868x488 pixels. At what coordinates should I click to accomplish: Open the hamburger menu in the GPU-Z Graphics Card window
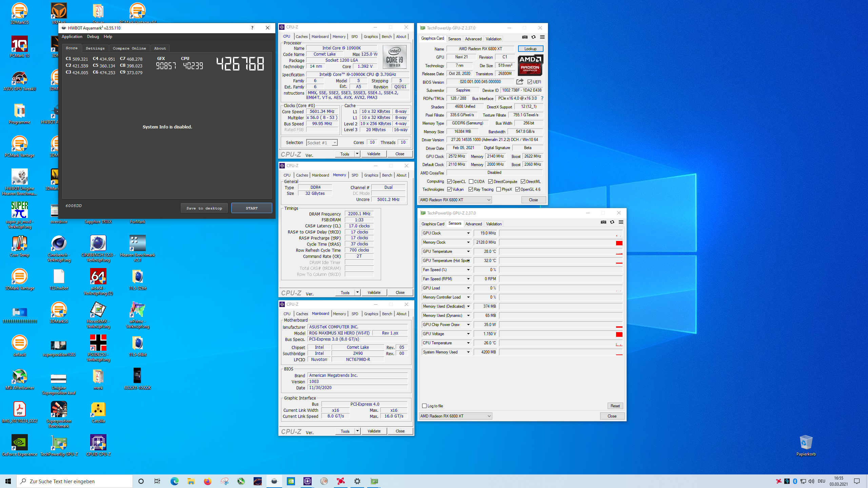(x=542, y=37)
